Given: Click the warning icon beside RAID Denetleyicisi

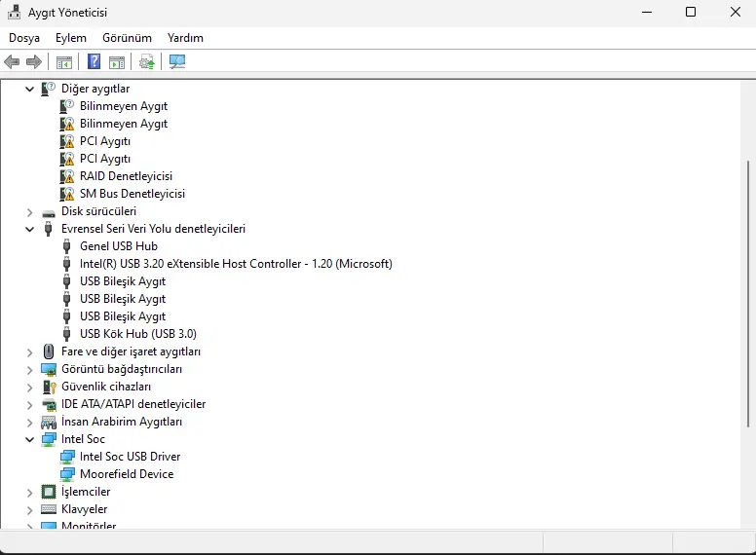Looking at the screenshot, I should coord(67,176).
